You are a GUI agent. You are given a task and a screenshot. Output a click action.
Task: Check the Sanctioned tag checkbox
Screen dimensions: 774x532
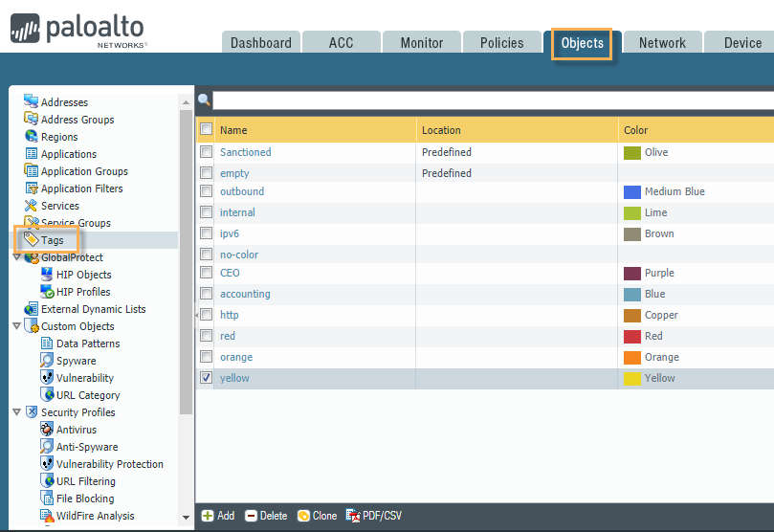click(206, 151)
